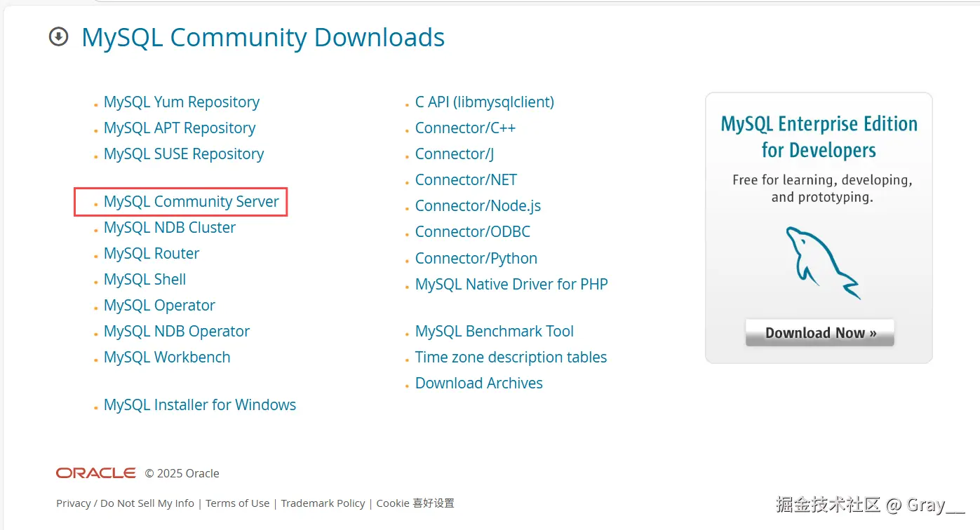Click the © 2025 Oracle copyright text
Viewport: 980px width, 530px height.
182,474
